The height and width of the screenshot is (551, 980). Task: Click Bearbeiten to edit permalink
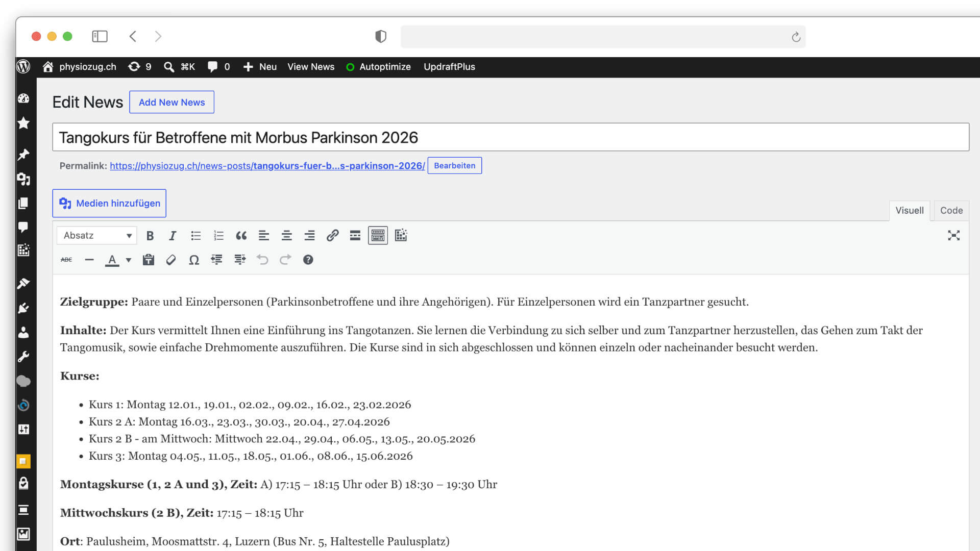[454, 165]
